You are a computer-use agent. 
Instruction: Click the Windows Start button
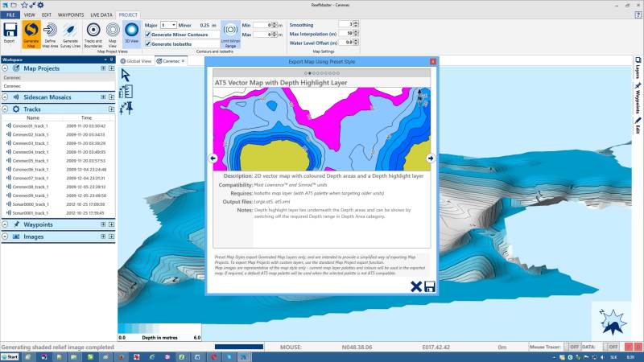click(x=10, y=356)
